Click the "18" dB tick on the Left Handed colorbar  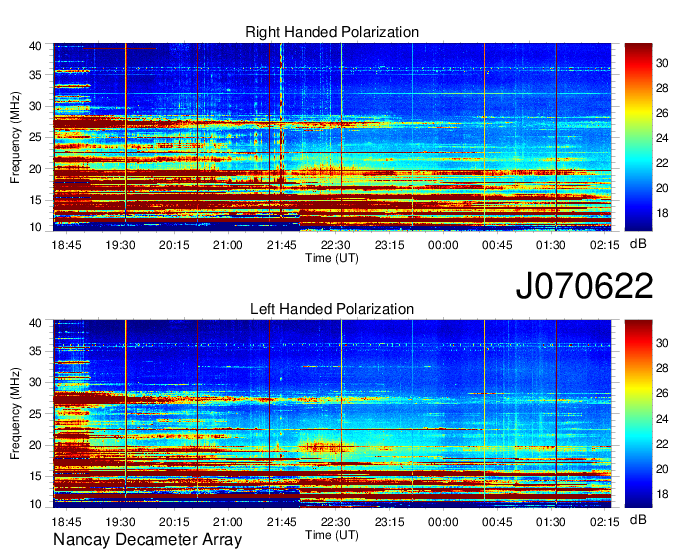[662, 494]
